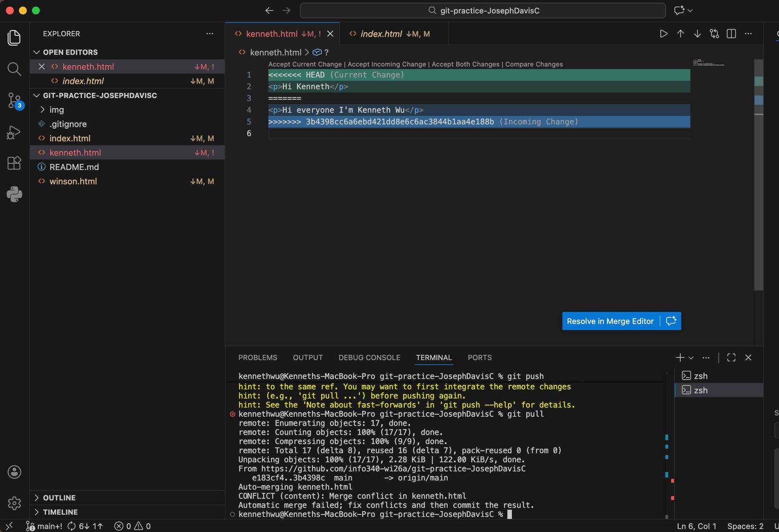779x532 pixels.
Task: Open Manage settings gear icon
Action: (14, 503)
